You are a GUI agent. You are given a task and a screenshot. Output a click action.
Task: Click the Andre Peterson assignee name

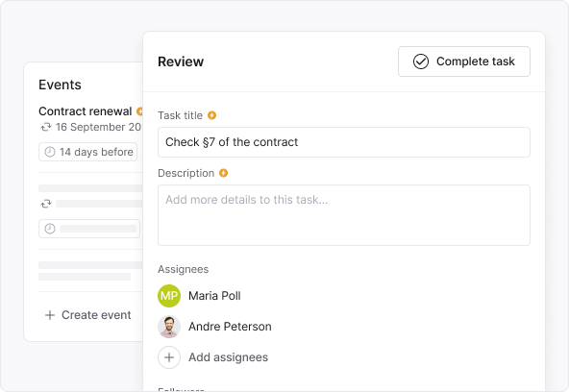tap(230, 327)
